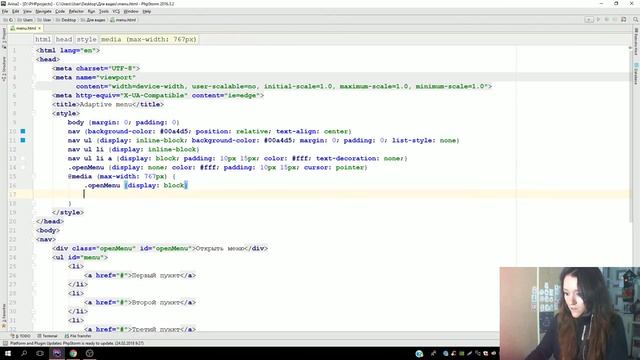Click the Search Everywhere magnifier icon

point(636,20)
